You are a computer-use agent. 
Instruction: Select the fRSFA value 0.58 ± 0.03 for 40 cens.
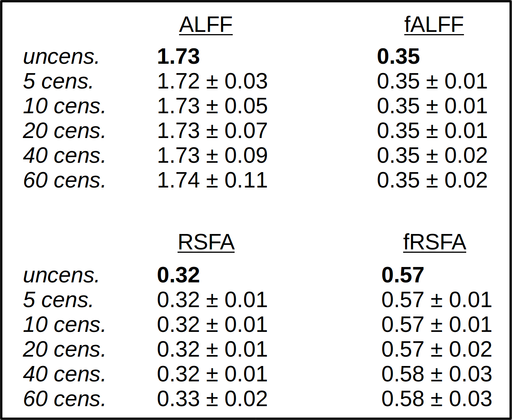point(437,374)
